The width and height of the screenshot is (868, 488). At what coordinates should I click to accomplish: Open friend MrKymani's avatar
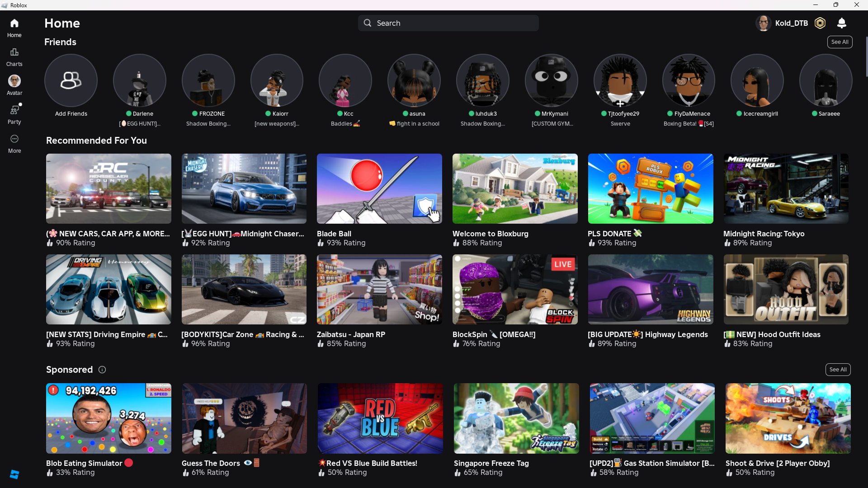point(551,80)
